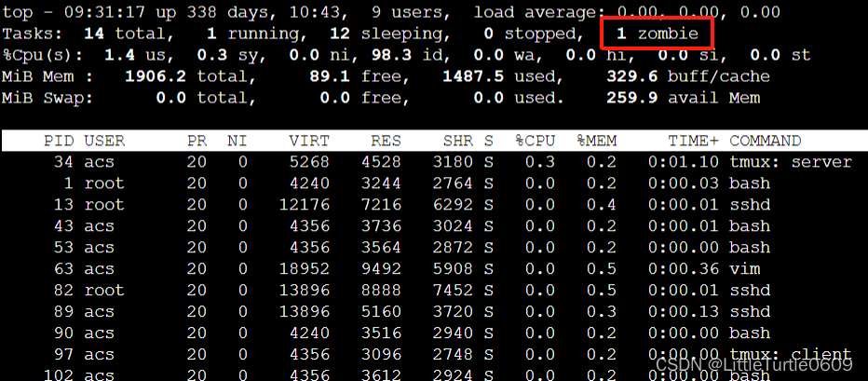Screen dimensions: 868x381
Task: Click the RES value 9492
Action: 381,269
